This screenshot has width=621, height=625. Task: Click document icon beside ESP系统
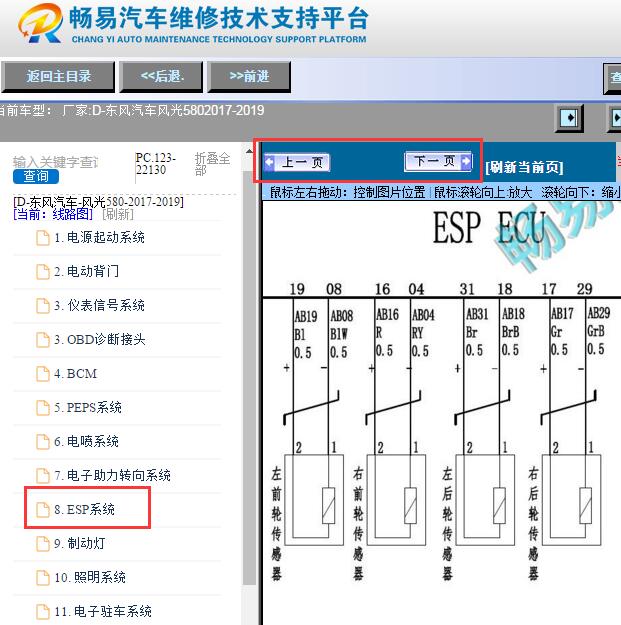43,510
